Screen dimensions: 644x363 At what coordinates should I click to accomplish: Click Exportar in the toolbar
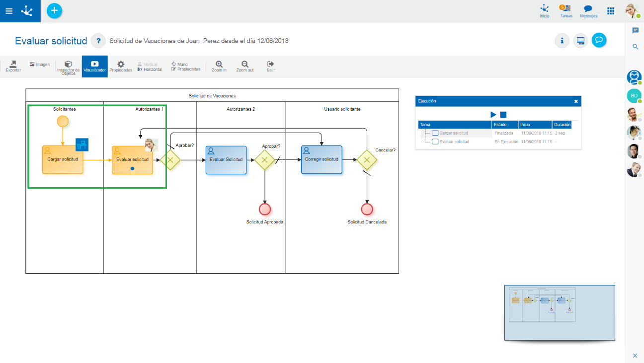click(x=13, y=67)
